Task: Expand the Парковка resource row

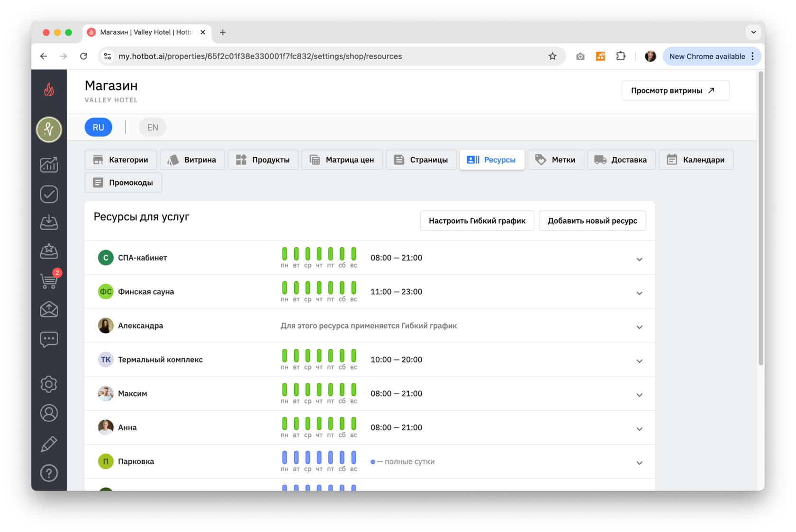Action: [639, 463]
